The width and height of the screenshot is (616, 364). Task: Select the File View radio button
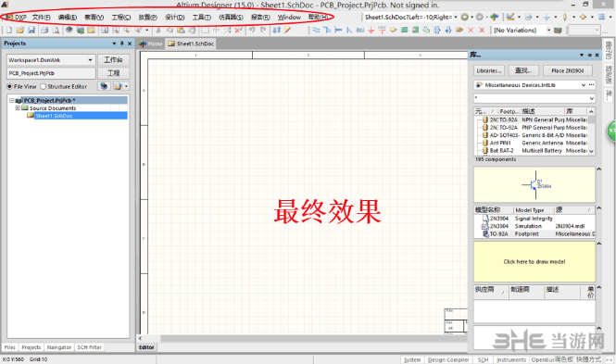point(10,86)
